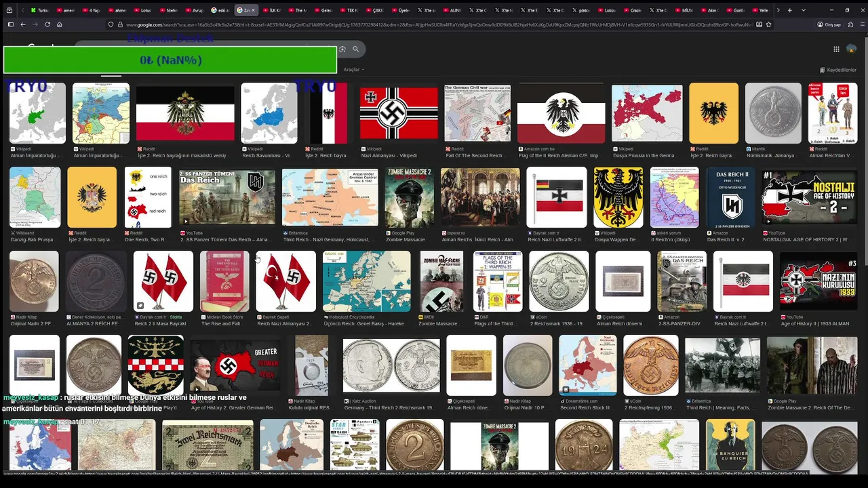This screenshot has height=488, width=868.
Task: Toggle the browser sidebar icon
Action: point(10,24)
